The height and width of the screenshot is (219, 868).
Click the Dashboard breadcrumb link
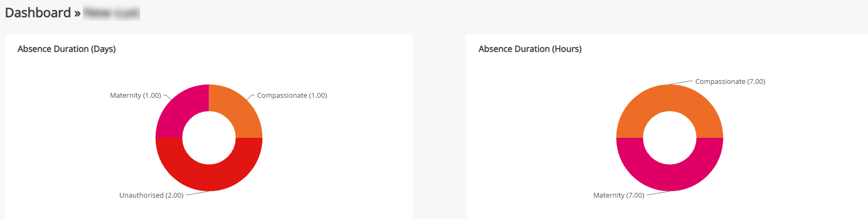tap(37, 13)
